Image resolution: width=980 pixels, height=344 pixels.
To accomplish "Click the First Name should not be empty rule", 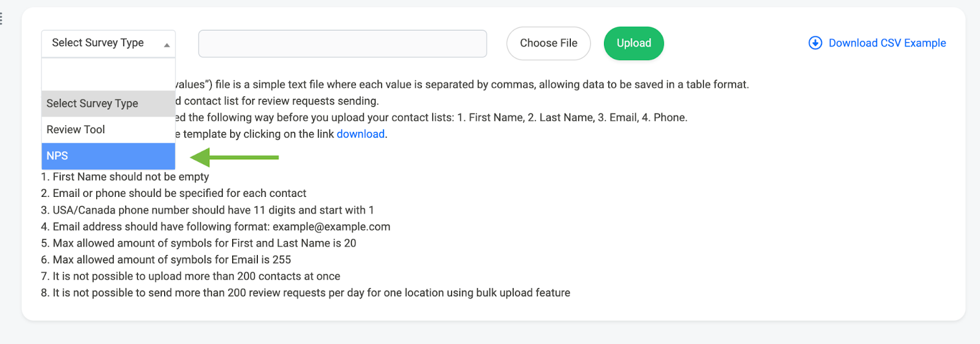I will coord(125,177).
